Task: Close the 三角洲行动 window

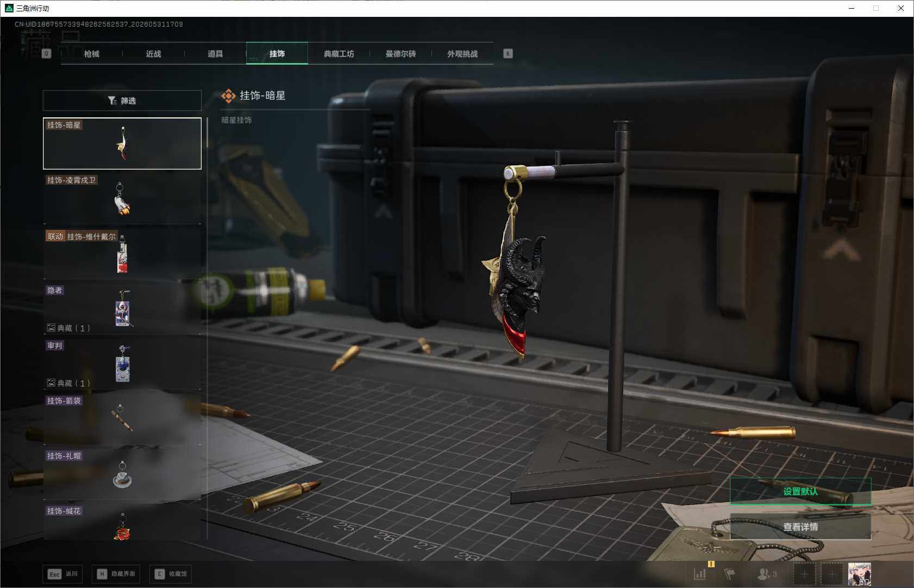Action: (901, 8)
